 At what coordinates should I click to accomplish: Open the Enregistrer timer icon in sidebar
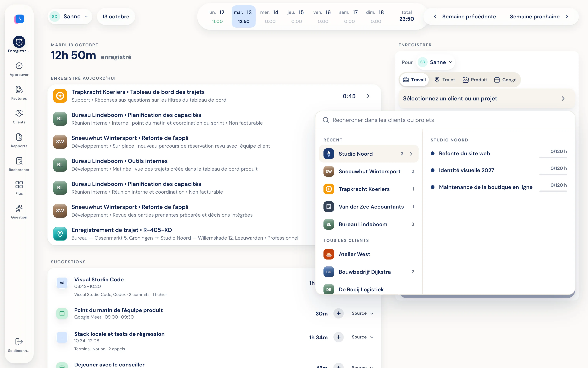pyautogui.click(x=19, y=42)
